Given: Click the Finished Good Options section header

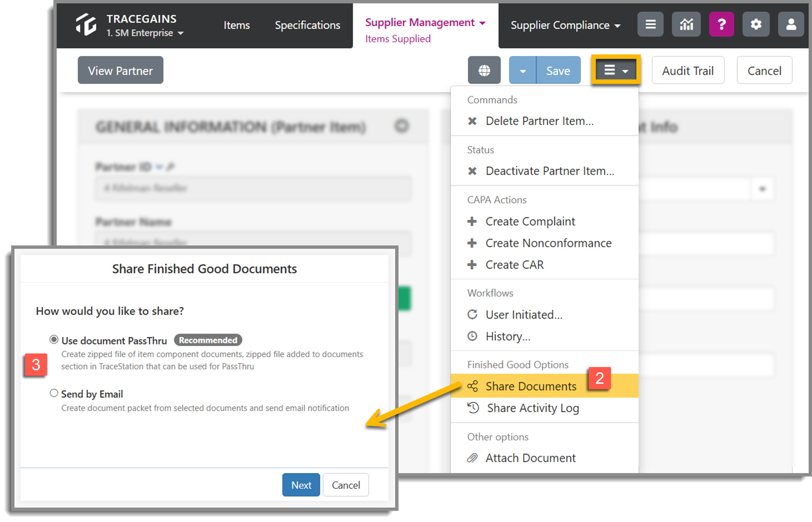Looking at the screenshot, I should click(x=518, y=365).
